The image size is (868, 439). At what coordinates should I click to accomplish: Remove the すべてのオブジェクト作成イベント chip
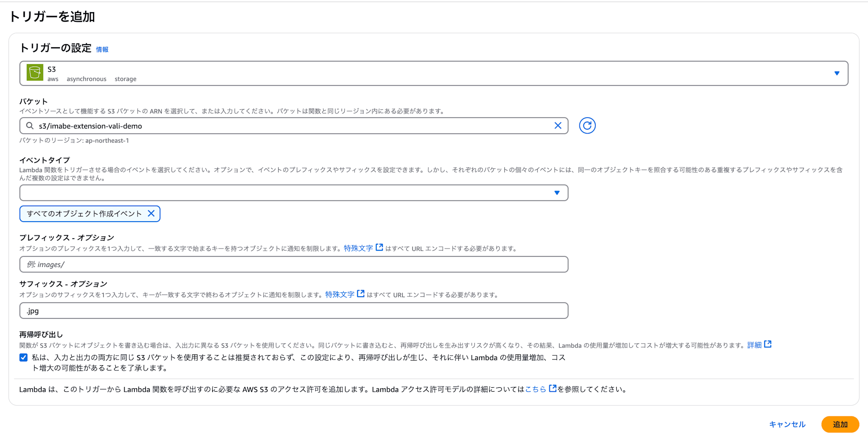click(151, 213)
